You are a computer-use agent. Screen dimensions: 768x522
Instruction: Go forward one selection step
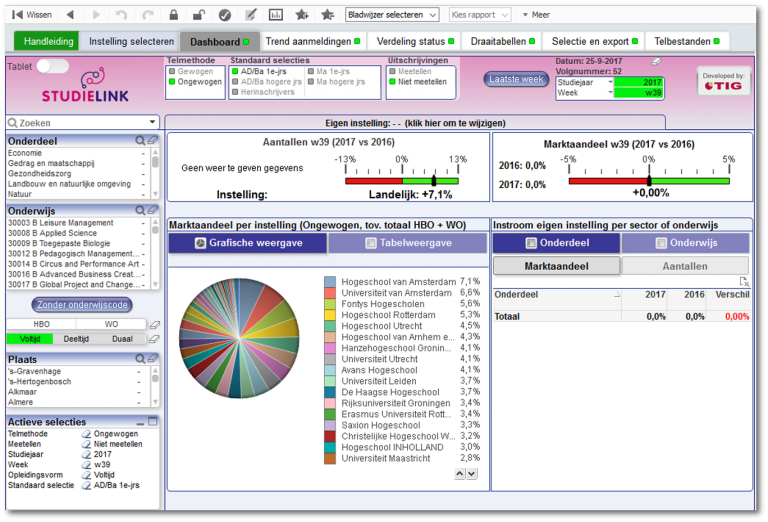pos(96,15)
